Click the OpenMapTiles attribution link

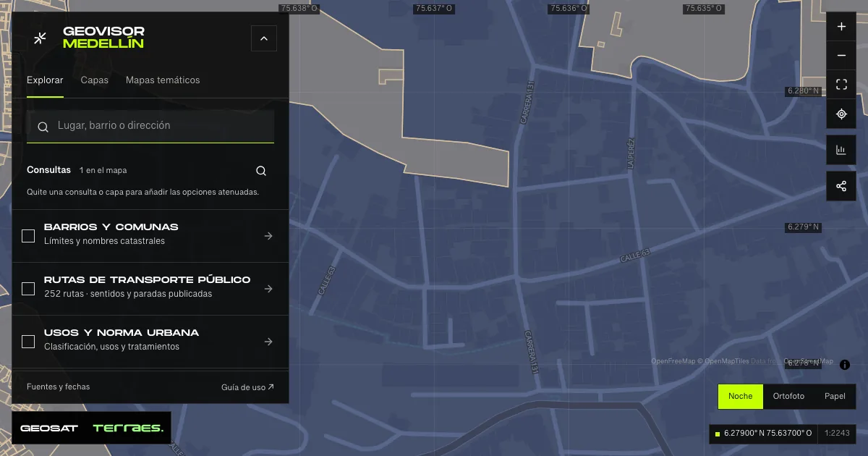[726, 361]
